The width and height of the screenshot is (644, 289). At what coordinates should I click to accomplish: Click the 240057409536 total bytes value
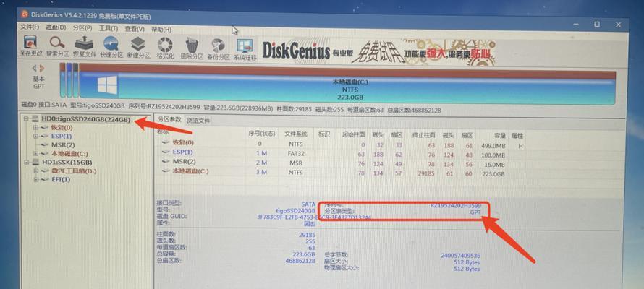click(460, 255)
